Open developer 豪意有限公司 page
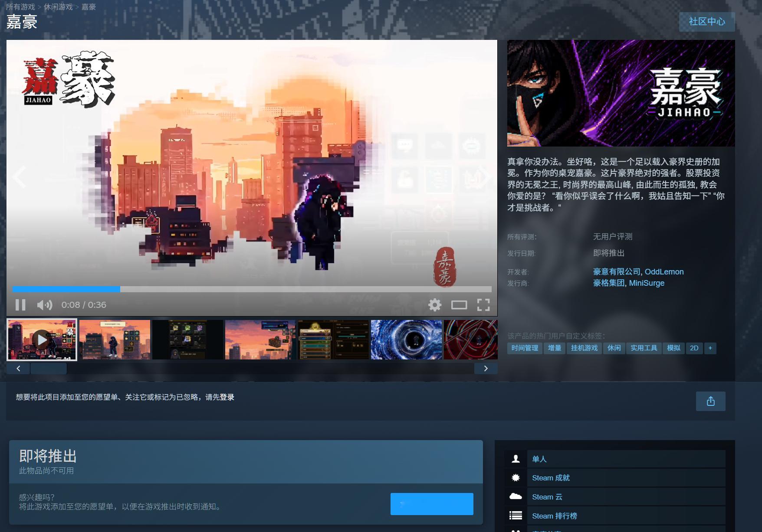The height and width of the screenshot is (532, 762). pyautogui.click(x=617, y=272)
